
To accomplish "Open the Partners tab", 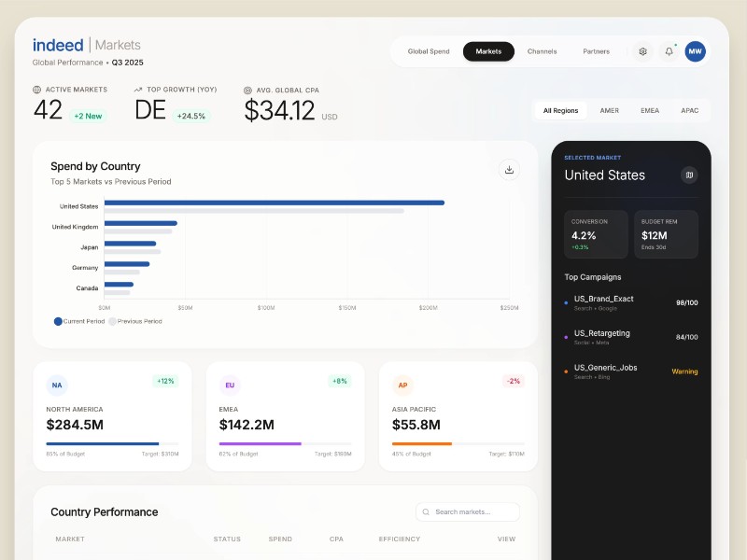I will click(x=596, y=51).
